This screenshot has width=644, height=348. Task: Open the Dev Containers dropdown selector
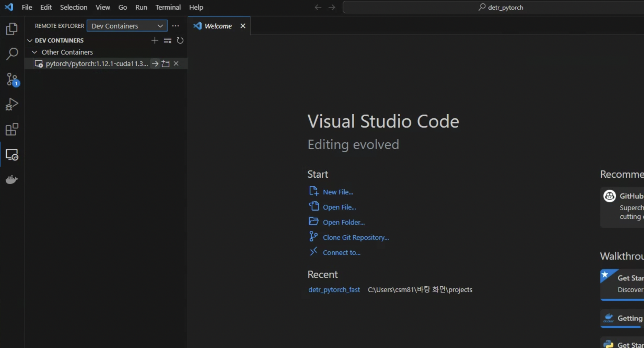(127, 26)
